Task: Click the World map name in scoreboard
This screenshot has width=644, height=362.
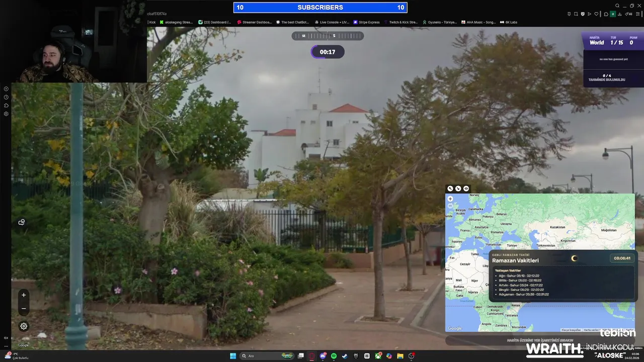Action: click(597, 43)
